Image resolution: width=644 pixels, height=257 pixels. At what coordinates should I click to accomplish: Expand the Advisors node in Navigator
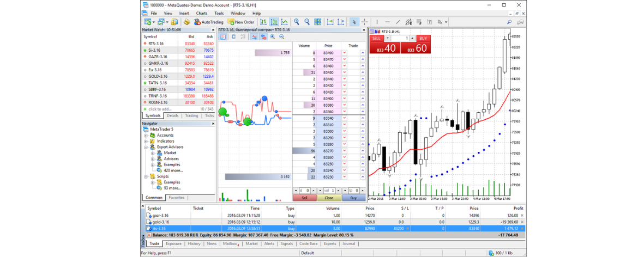[153, 158]
